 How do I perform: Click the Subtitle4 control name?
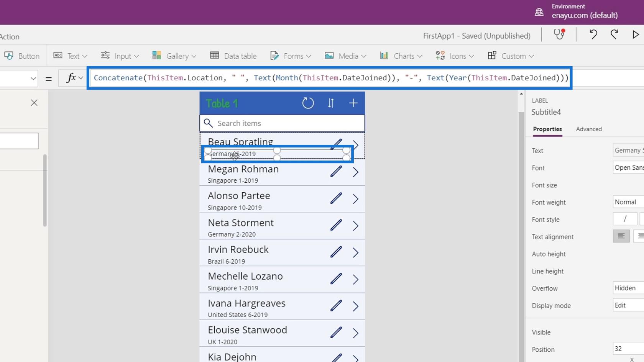coord(546,112)
